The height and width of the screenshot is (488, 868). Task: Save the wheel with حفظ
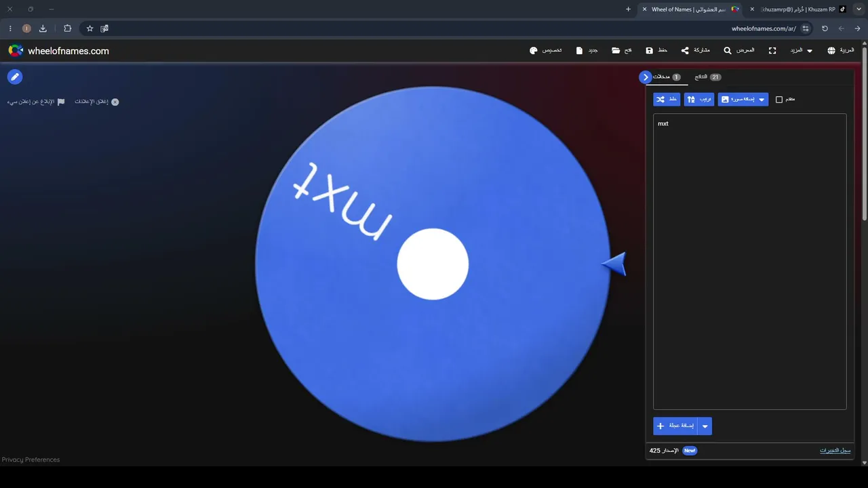656,51
